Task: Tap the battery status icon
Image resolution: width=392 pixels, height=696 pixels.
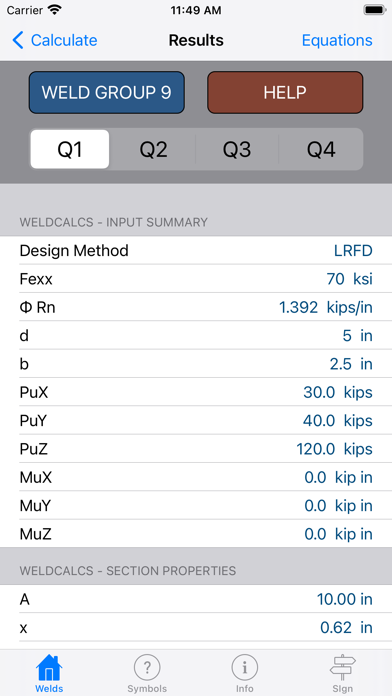Action: click(x=374, y=10)
